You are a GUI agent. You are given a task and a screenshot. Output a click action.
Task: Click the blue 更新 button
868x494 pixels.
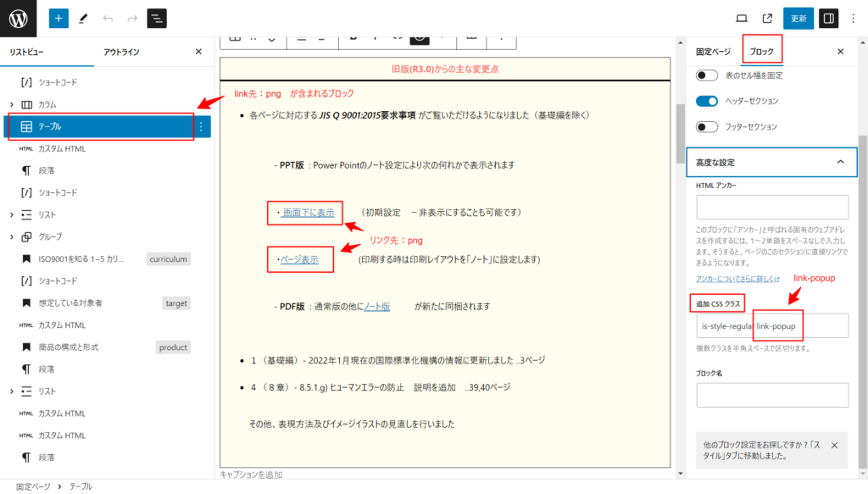[798, 18]
